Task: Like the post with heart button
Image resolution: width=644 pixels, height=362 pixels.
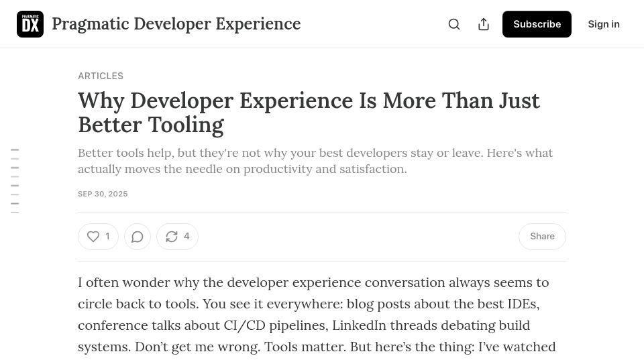Action: (x=98, y=237)
